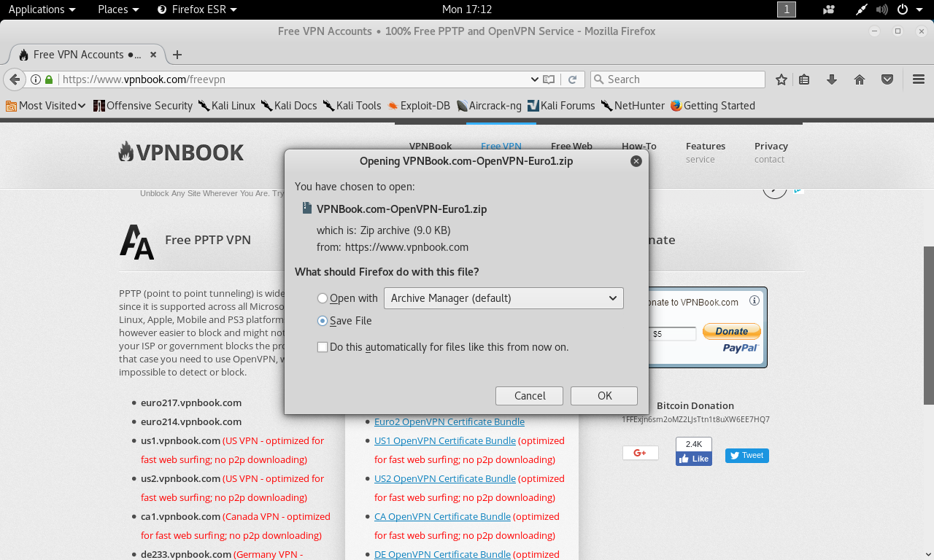
Task: Click the Facebook Like button
Action: coord(694,459)
